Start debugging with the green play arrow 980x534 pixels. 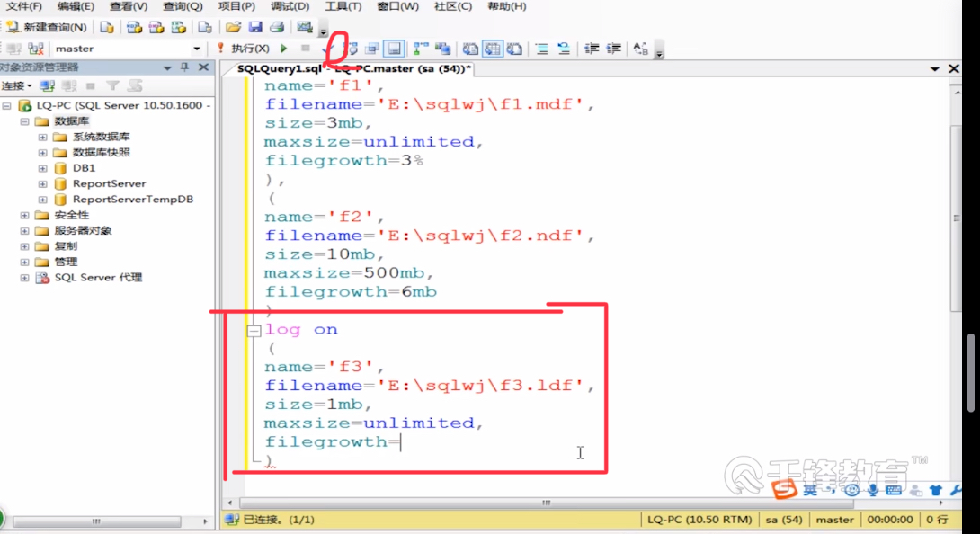click(284, 49)
